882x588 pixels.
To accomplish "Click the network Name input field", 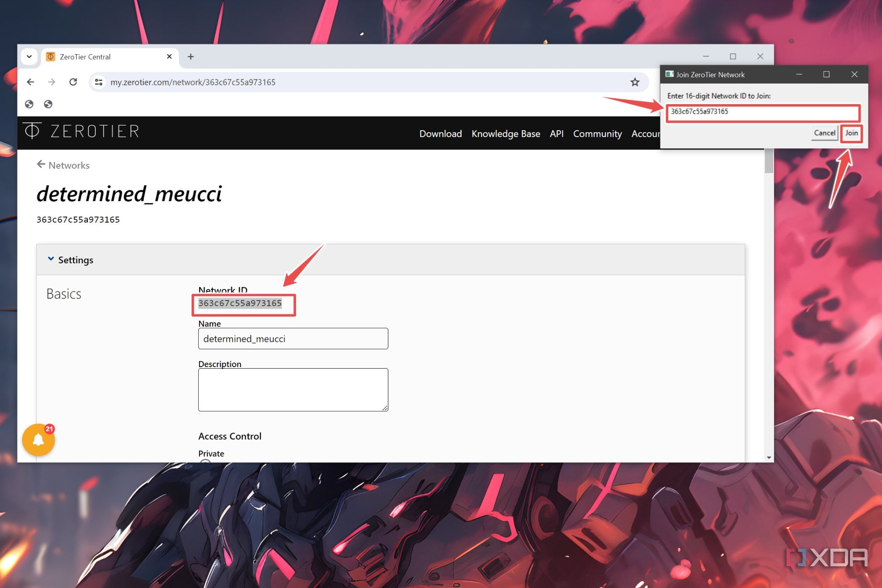I will pyautogui.click(x=293, y=339).
